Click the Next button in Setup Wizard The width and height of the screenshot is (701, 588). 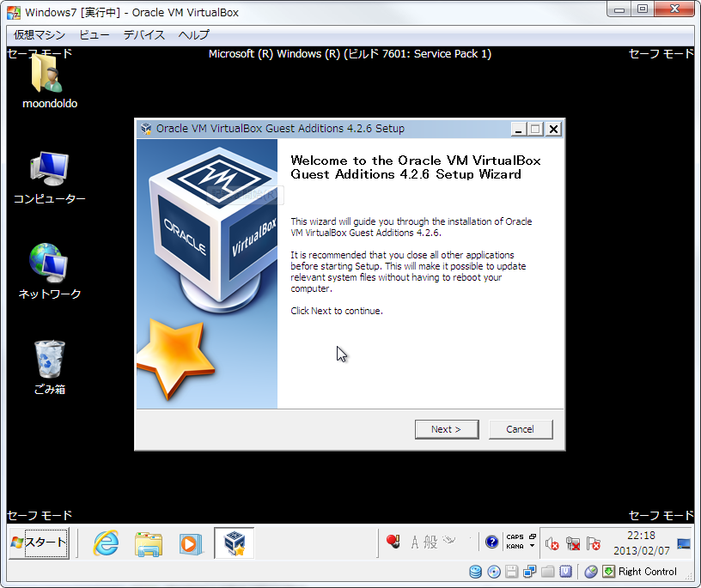pyautogui.click(x=446, y=429)
